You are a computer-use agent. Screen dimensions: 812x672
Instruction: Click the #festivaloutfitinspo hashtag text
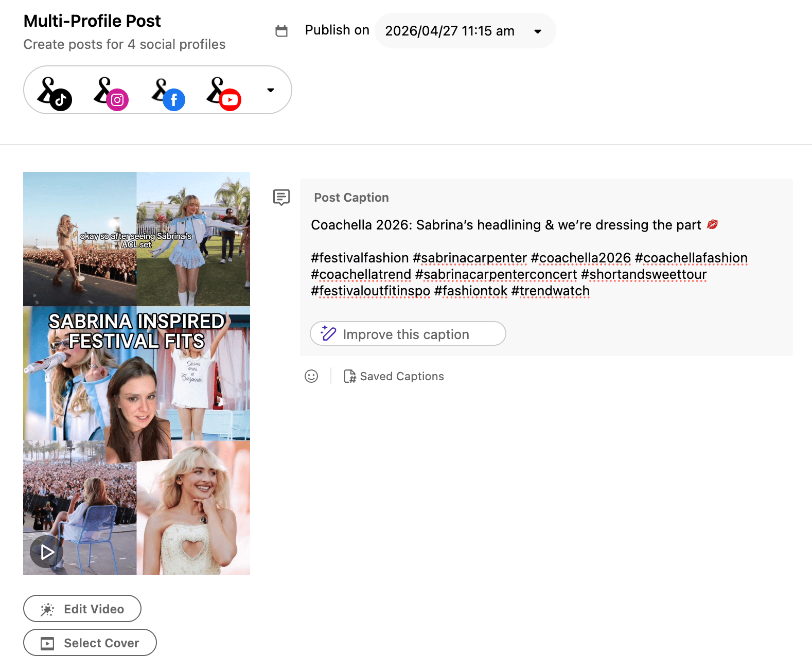(370, 291)
